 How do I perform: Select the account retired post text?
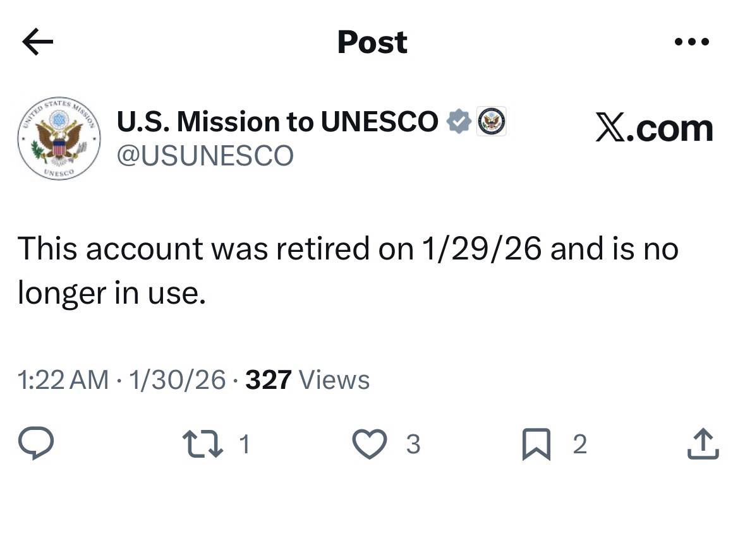348,270
